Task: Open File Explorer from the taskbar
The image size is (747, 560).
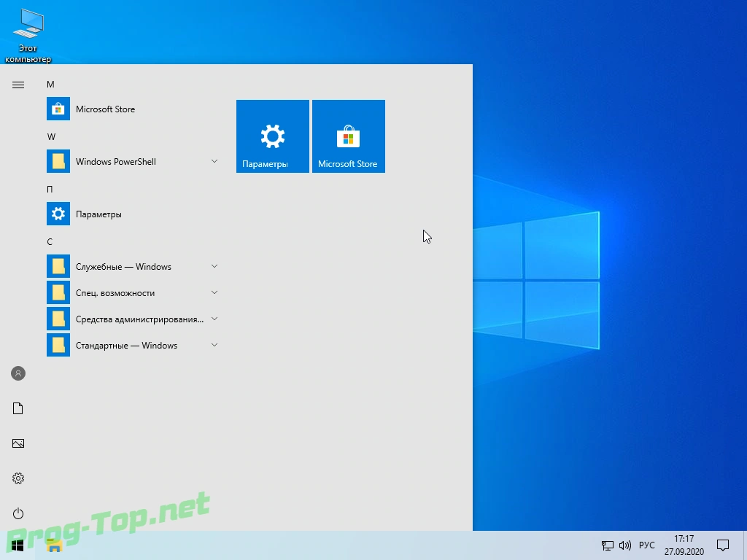Action: click(x=54, y=545)
